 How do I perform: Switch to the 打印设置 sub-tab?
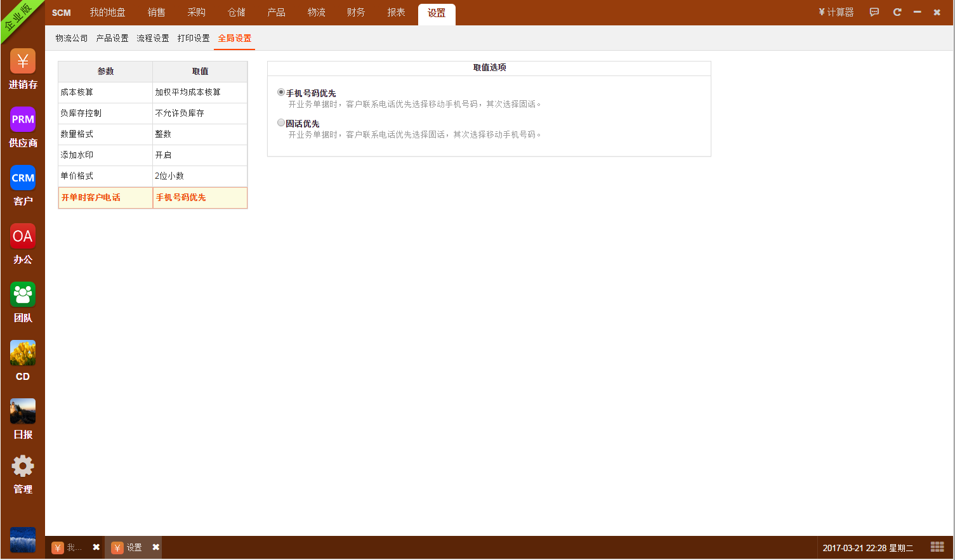point(194,38)
